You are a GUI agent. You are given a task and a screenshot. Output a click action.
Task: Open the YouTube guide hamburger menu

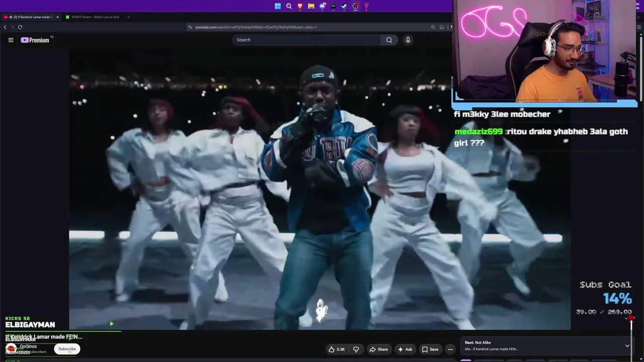pyautogui.click(x=11, y=40)
